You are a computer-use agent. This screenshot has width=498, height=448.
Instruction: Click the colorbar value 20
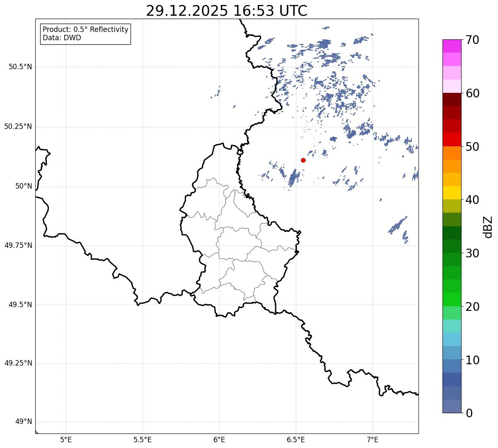[472, 307]
